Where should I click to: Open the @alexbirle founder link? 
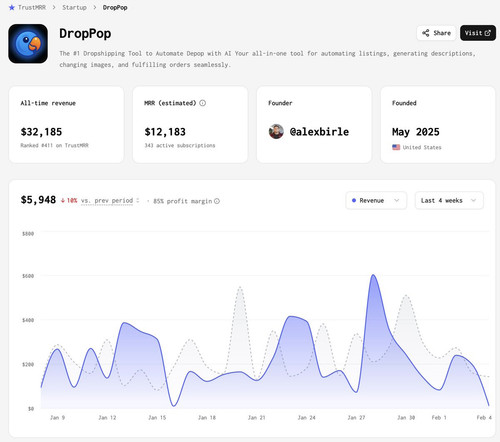[x=319, y=132]
